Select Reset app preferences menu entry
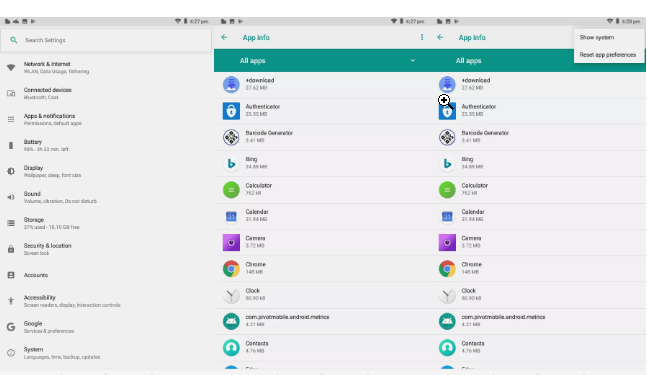The height and width of the screenshot is (375, 647). point(609,55)
